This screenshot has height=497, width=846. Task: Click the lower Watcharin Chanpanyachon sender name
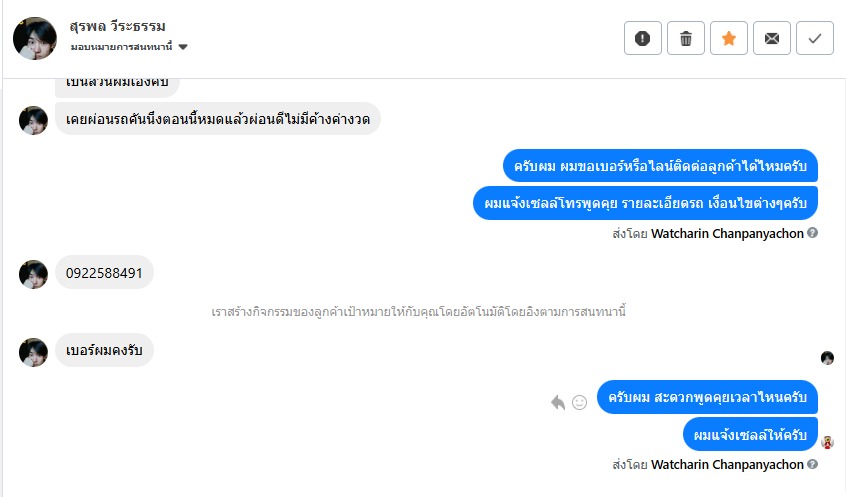[727, 464]
